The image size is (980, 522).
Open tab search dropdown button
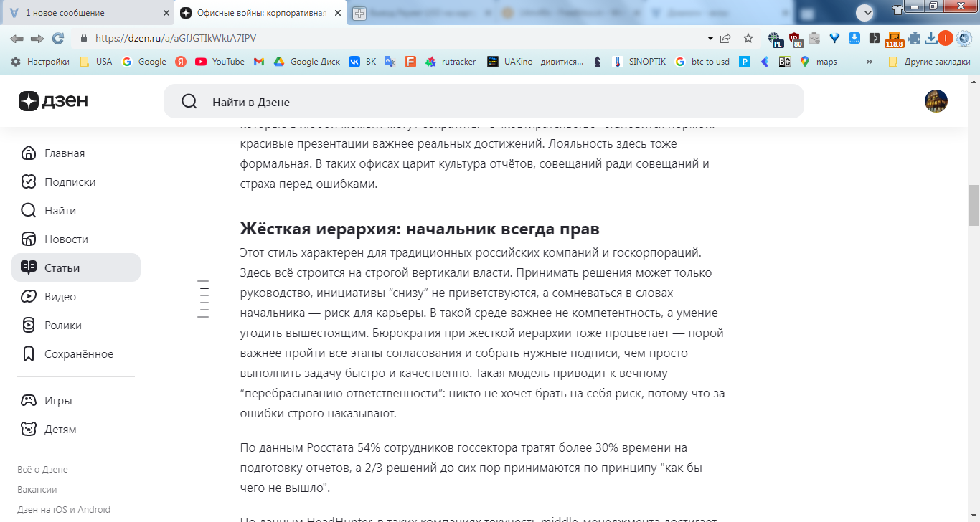coord(865,12)
